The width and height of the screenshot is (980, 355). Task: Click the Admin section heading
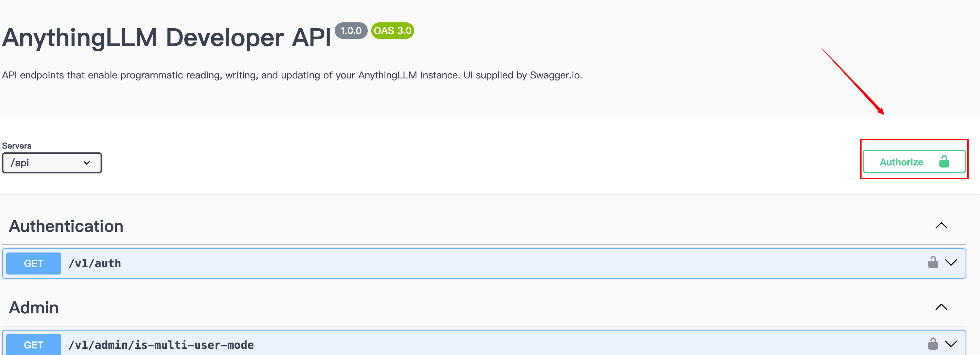tap(34, 308)
